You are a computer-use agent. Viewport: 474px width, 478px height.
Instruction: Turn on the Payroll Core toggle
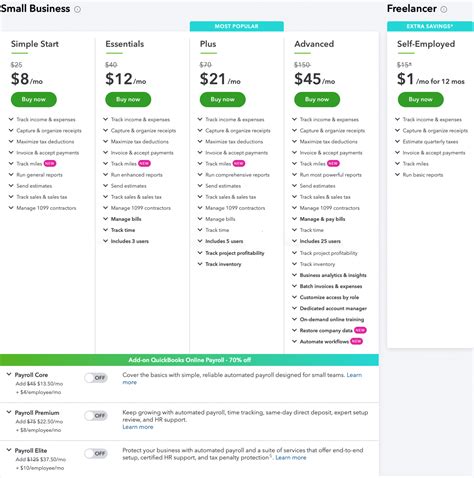(96, 378)
